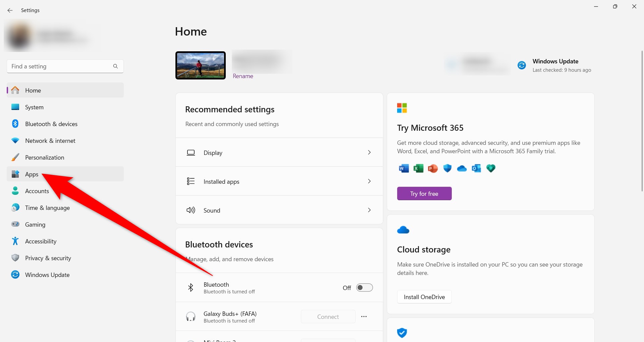This screenshot has width=644, height=342.
Task: Click the Family Safety heart icon
Action: (491, 168)
